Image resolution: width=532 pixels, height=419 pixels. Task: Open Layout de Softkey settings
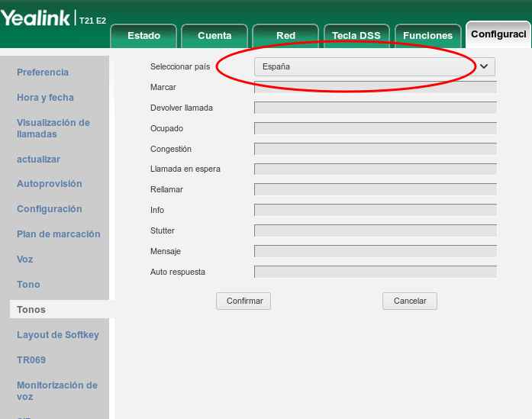57,335
